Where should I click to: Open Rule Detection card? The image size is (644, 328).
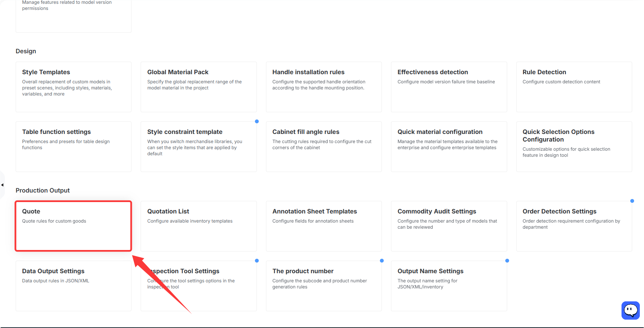[x=574, y=87]
